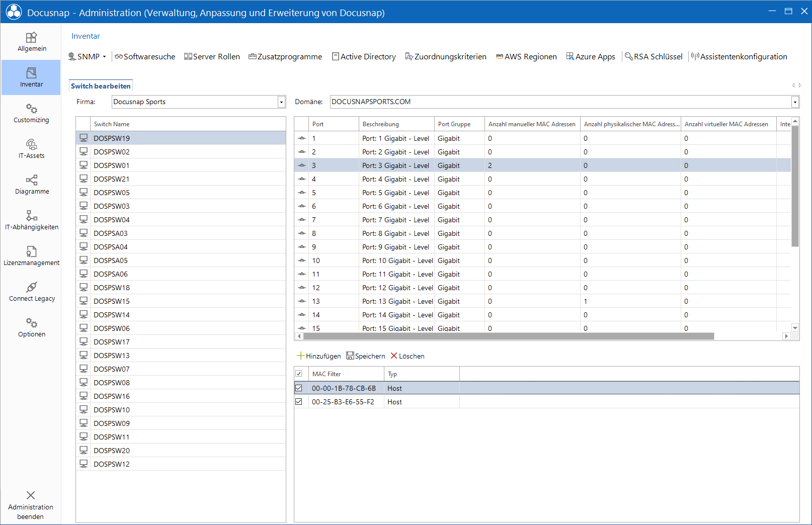
Task: Click scroll-down arrow of port table
Action: [795, 328]
